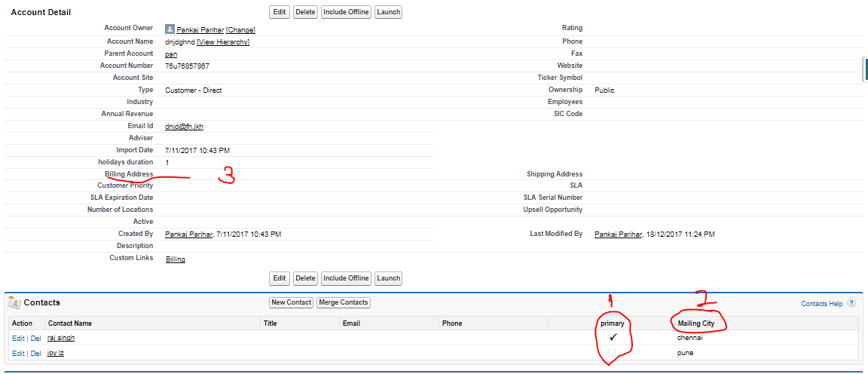Viewport: 868px width, 374px height.
Task: Toggle the primary checkbox for joy lz
Action: pyautogui.click(x=613, y=353)
